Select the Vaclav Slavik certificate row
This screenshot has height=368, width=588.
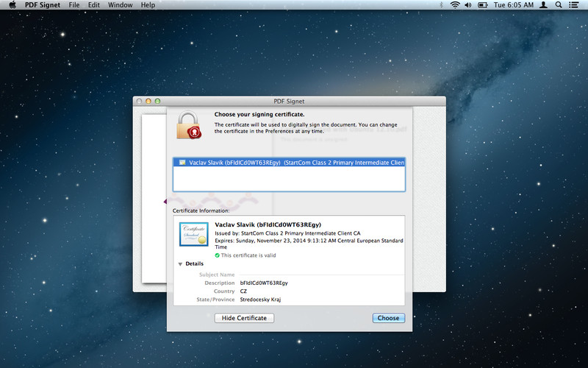pos(289,162)
